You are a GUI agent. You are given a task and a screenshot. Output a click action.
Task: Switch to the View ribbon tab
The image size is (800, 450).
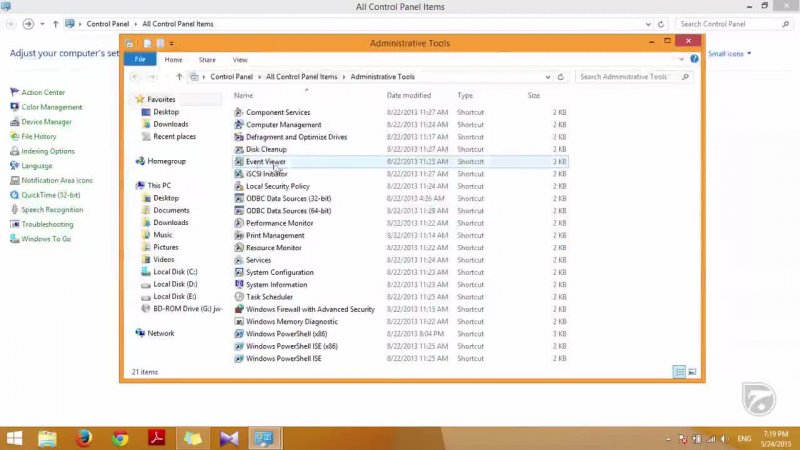pyautogui.click(x=240, y=60)
